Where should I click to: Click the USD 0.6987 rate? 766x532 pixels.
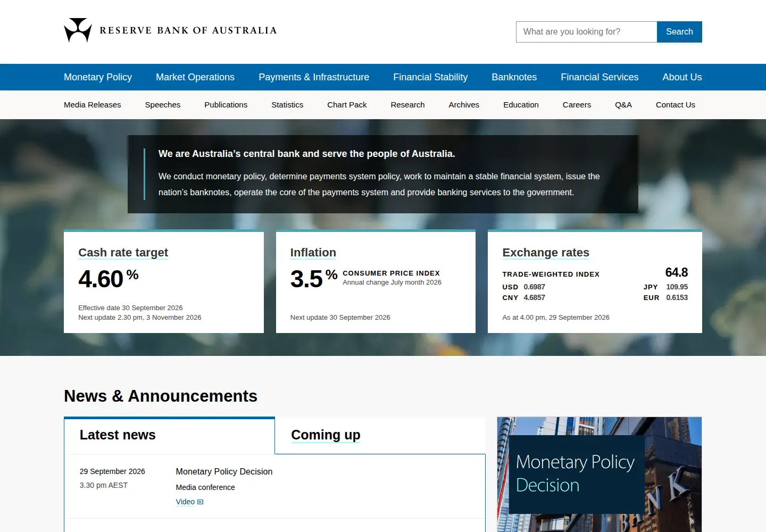523,287
